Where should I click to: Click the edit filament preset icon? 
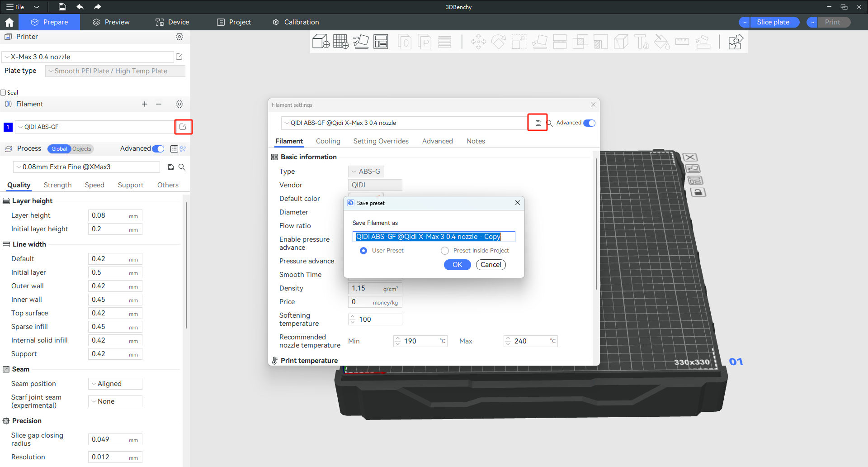tap(183, 127)
